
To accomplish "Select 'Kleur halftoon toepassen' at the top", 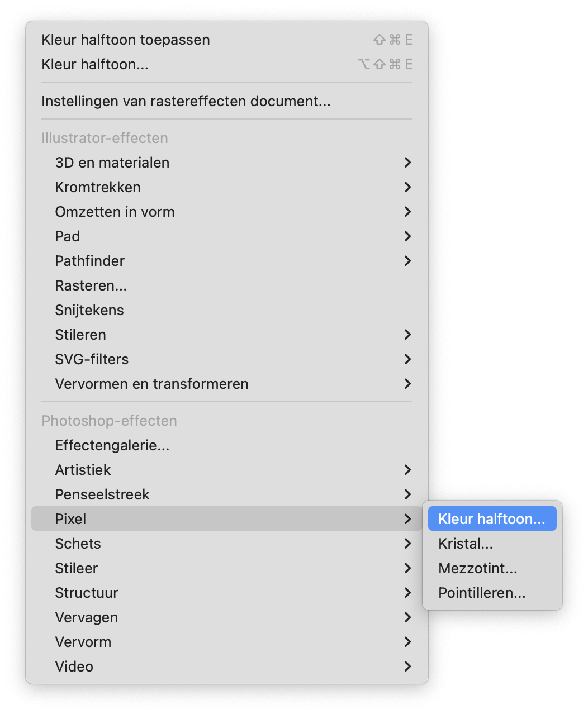I will [125, 39].
